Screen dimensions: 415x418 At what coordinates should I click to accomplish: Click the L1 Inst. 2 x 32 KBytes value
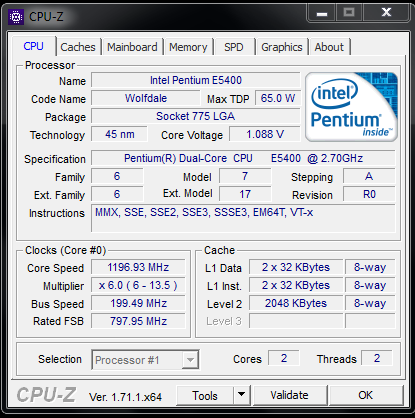(x=296, y=285)
